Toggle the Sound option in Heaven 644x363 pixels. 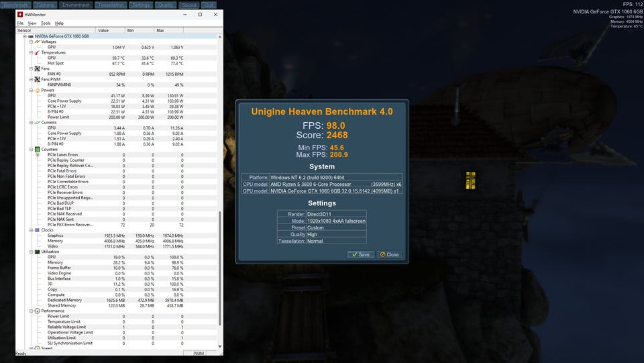(x=189, y=5)
